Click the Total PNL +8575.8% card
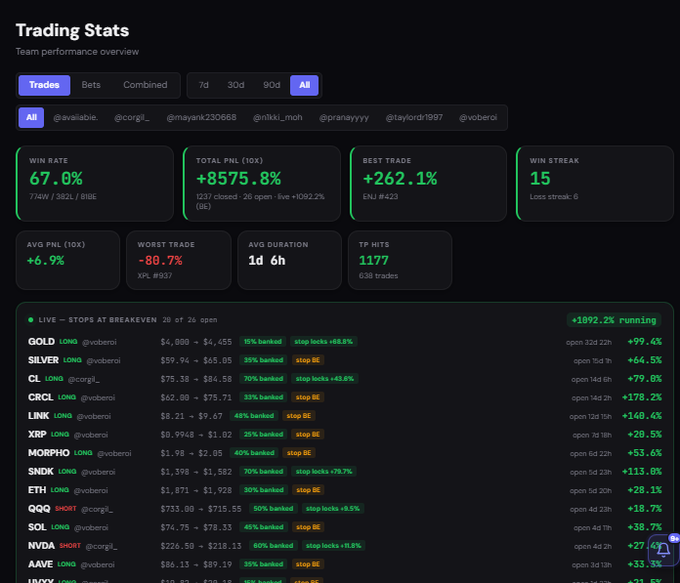 (x=262, y=183)
